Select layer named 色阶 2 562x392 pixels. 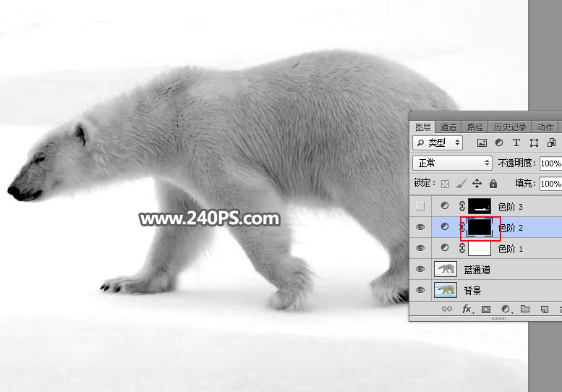pyautogui.click(x=511, y=228)
